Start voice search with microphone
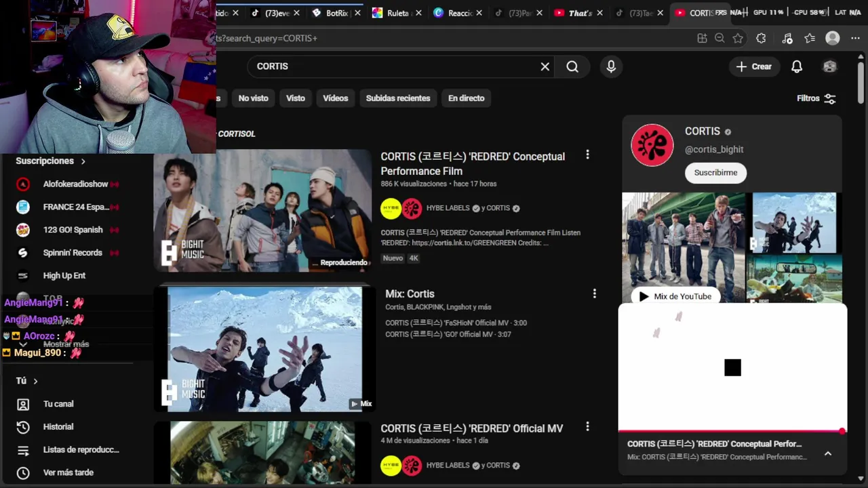Viewport: 868px width, 488px height. (611, 66)
